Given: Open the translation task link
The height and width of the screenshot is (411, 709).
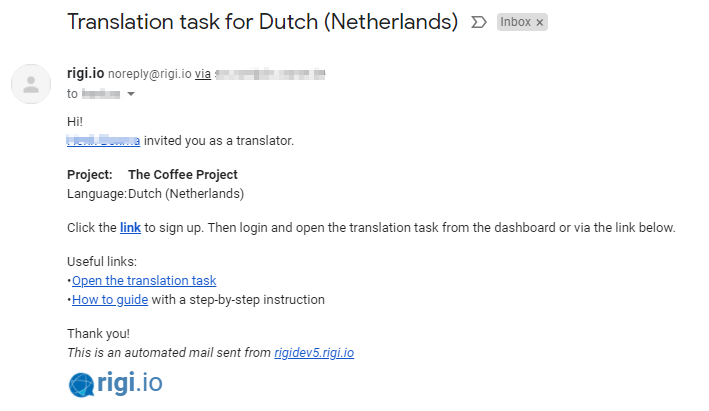Looking at the screenshot, I should point(144,280).
